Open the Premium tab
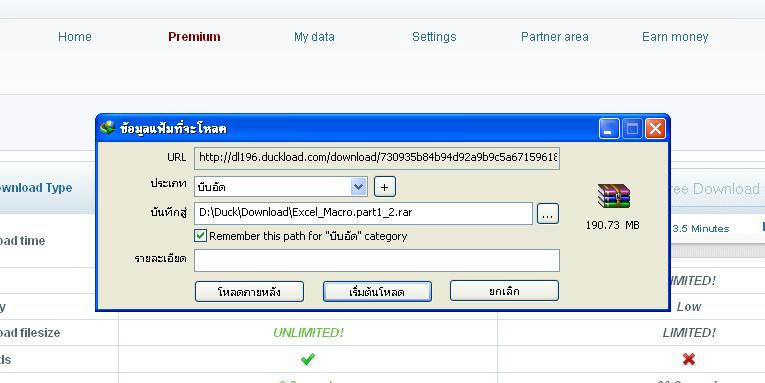Viewport: 765px width, 383px height. pos(194,37)
